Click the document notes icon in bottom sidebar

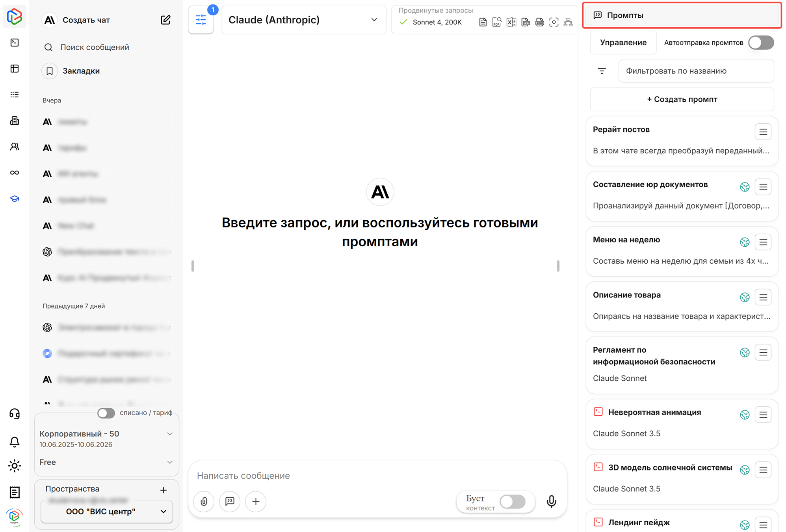pyautogui.click(x=15, y=492)
